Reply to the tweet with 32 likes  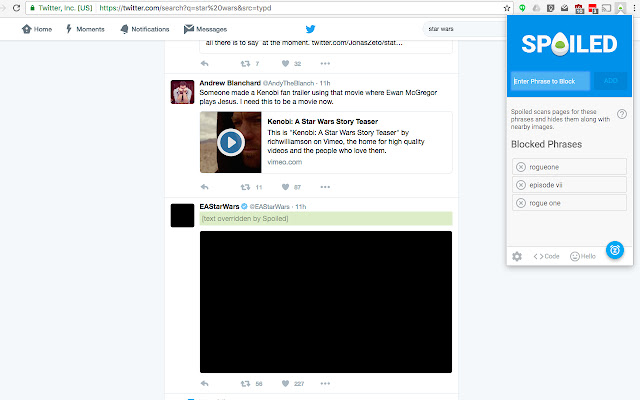coord(204,63)
